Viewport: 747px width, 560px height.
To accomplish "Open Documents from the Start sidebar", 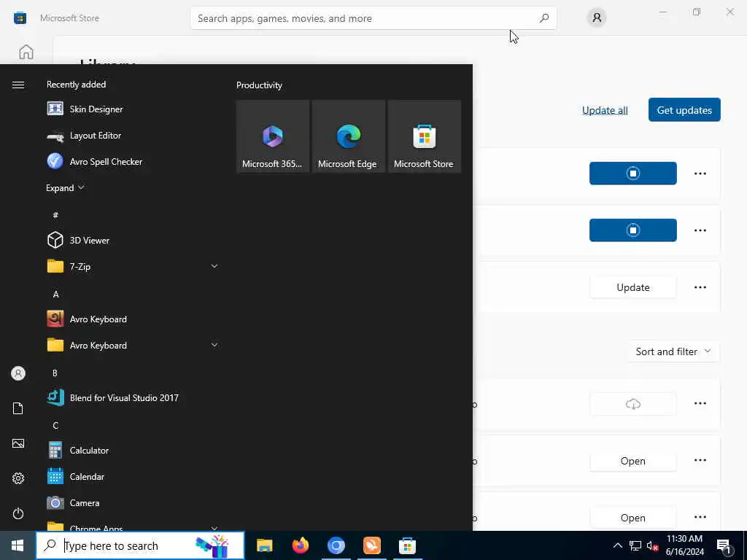I will 18,408.
